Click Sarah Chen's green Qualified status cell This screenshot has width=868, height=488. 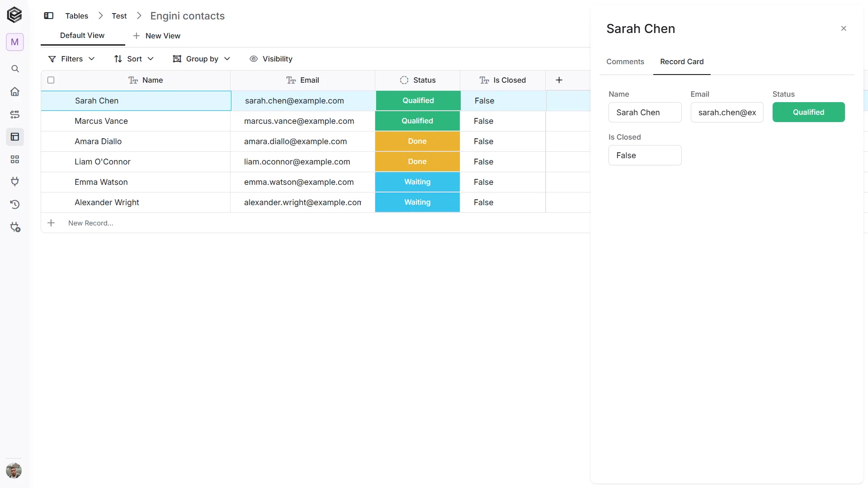point(418,101)
